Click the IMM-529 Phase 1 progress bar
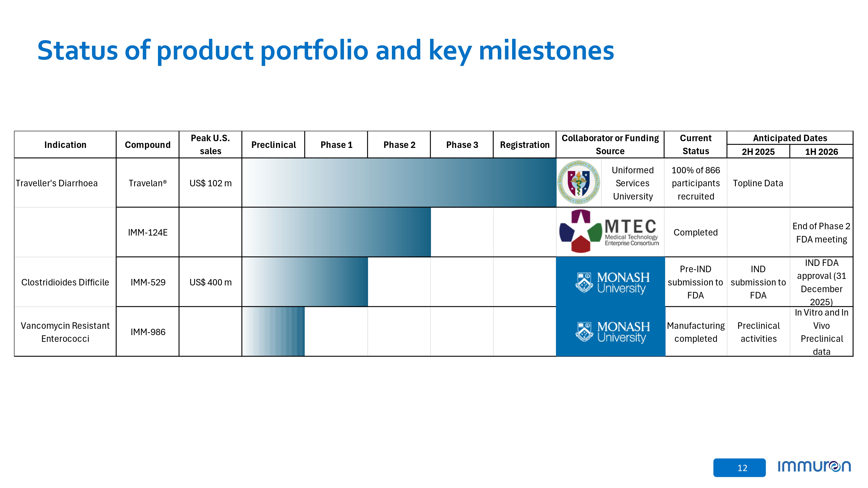 point(305,282)
